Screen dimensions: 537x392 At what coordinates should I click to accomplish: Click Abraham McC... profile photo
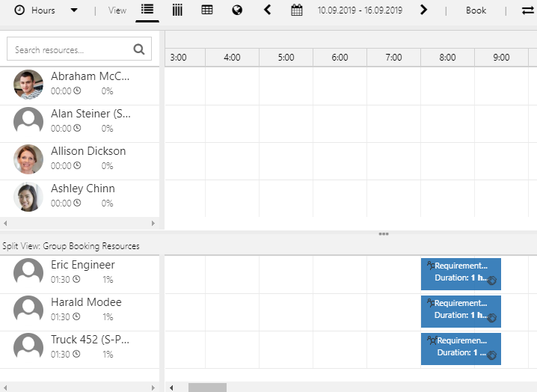(28, 85)
